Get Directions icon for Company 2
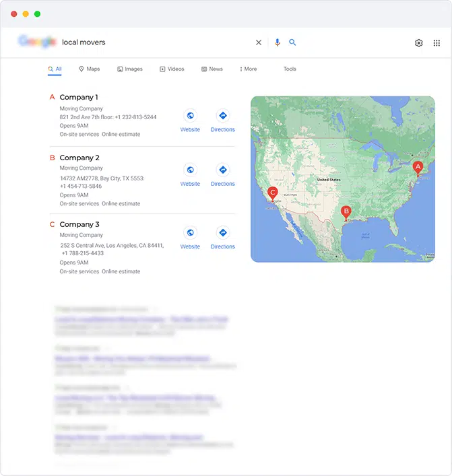The height and width of the screenshot is (476, 452). pos(222,170)
